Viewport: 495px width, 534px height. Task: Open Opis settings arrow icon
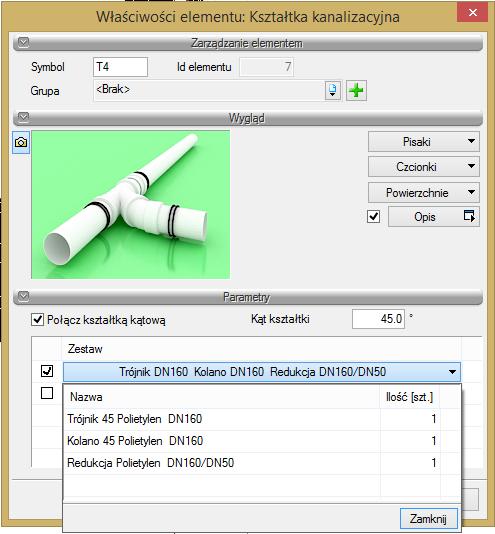469,216
